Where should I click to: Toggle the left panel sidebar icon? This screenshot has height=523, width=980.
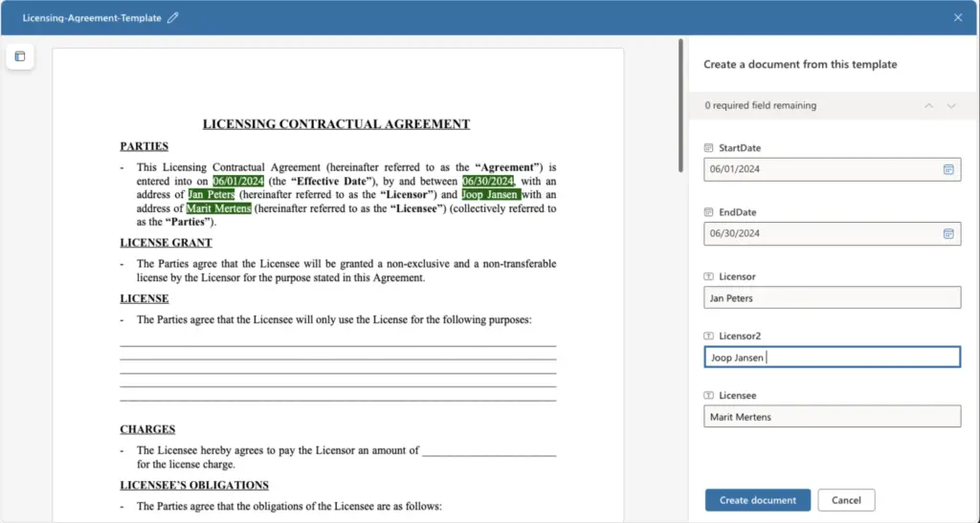pyautogui.click(x=20, y=56)
